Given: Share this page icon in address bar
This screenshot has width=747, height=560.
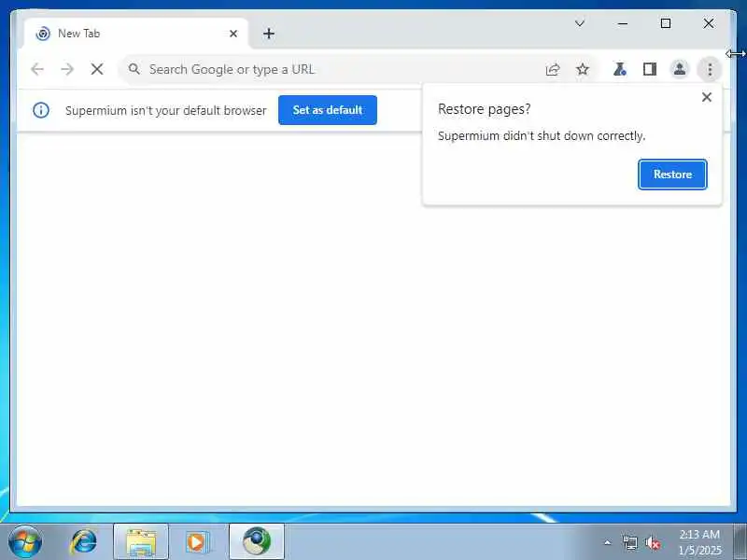Looking at the screenshot, I should [553, 69].
